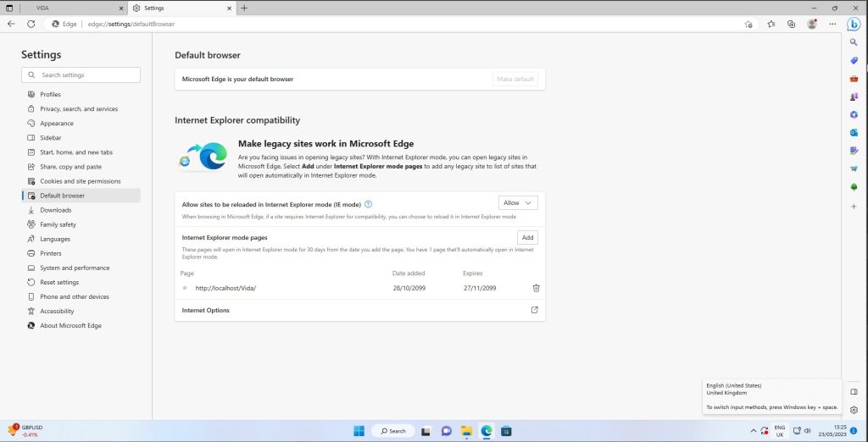
Task: Open the Bing Chat sidebar button
Action: 854,25
